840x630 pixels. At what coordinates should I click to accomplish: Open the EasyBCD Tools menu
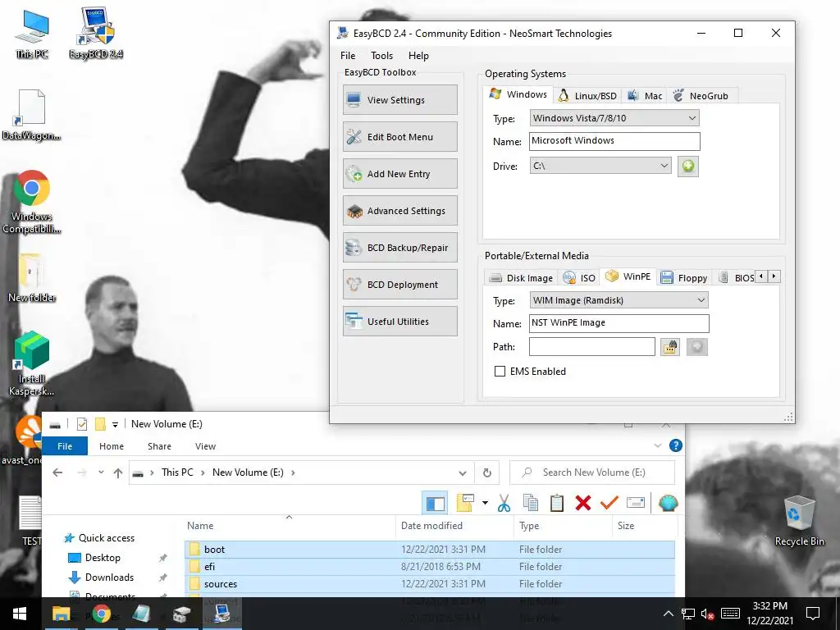point(381,56)
